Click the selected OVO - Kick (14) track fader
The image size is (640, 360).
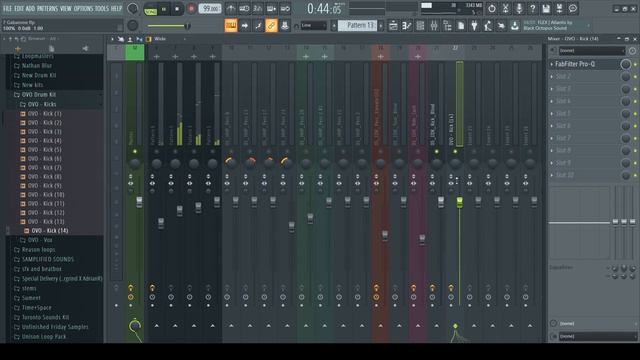pos(460,202)
